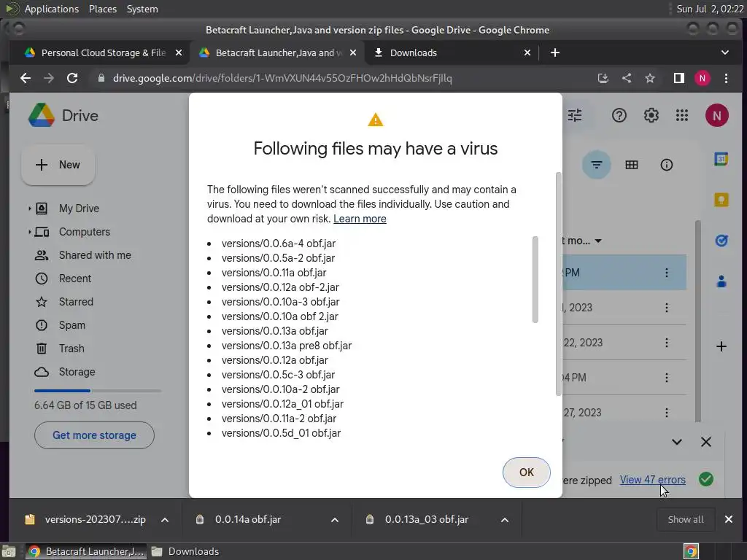
Task: Click the list layout filter icon
Action: [597, 165]
